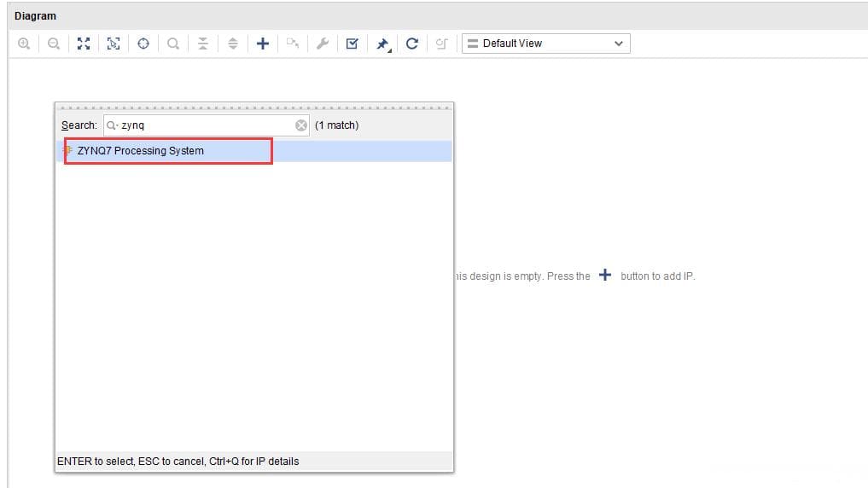Click the Make External icon
This screenshot has width=868, height=488.
[293, 44]
